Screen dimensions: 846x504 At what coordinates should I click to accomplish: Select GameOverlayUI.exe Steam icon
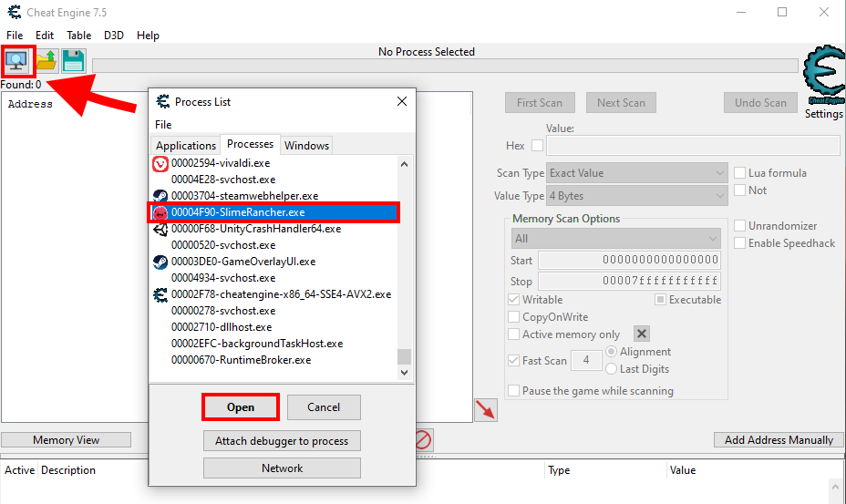pyautogui.click(x=160, y=262)
